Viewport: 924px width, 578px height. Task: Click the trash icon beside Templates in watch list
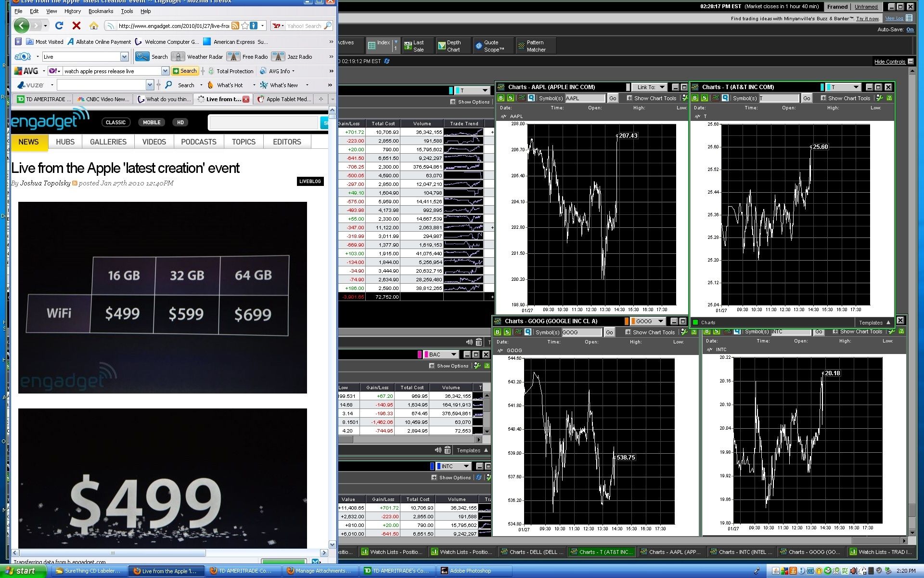click(x=448, y=450)
